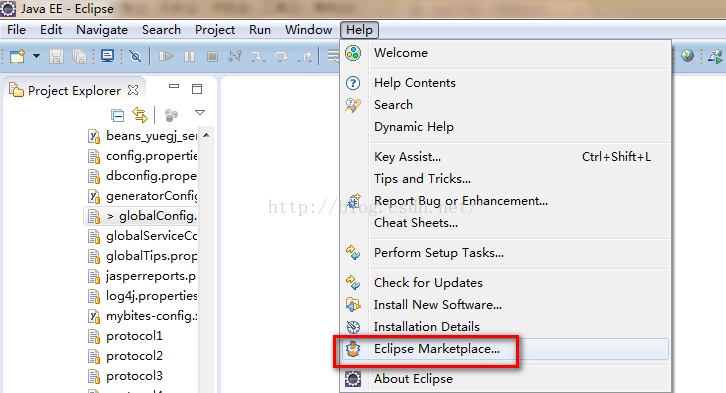Open Eclipse Marketplace... from Help menu
Viewport: 726px width, 393px height.
[x=506, y=349]
